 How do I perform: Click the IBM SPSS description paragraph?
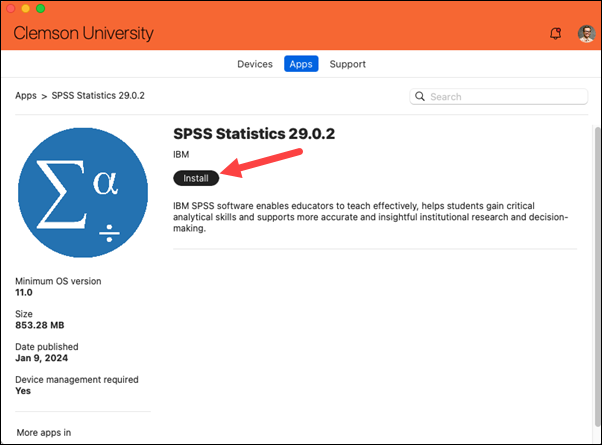coord(370,217)
